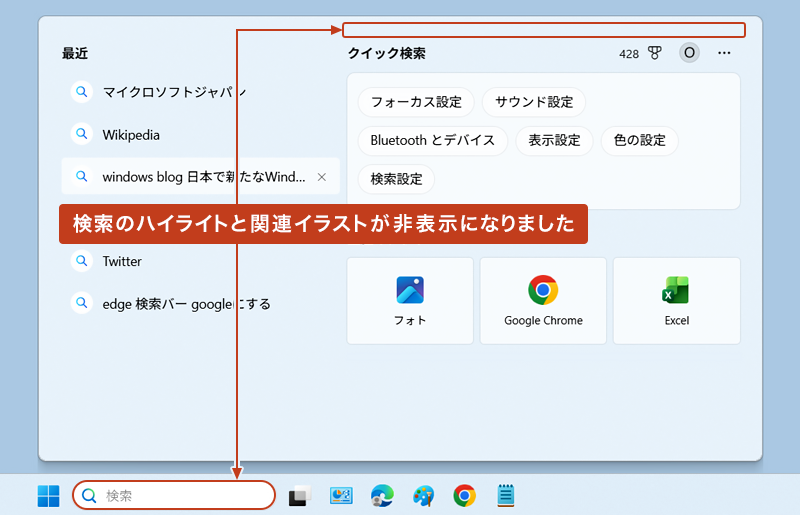This screenshot has width=800, height=515.
Task: Open the account profile circle 'O'
Action: [x=689, y=53]
